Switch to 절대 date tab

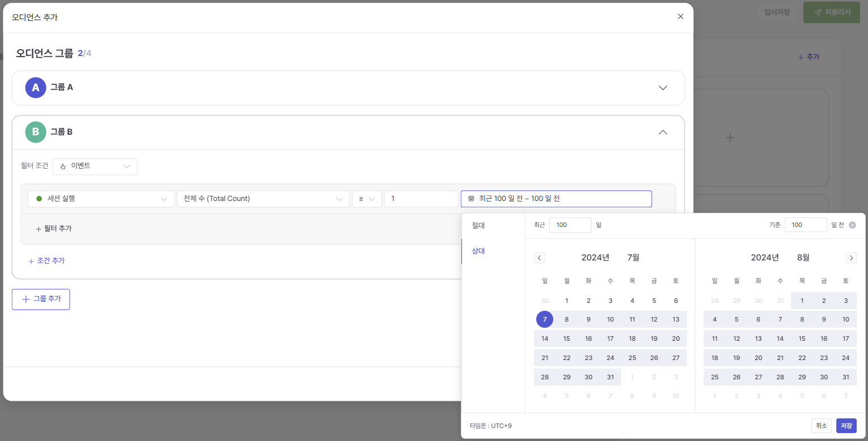coord(478,226)
